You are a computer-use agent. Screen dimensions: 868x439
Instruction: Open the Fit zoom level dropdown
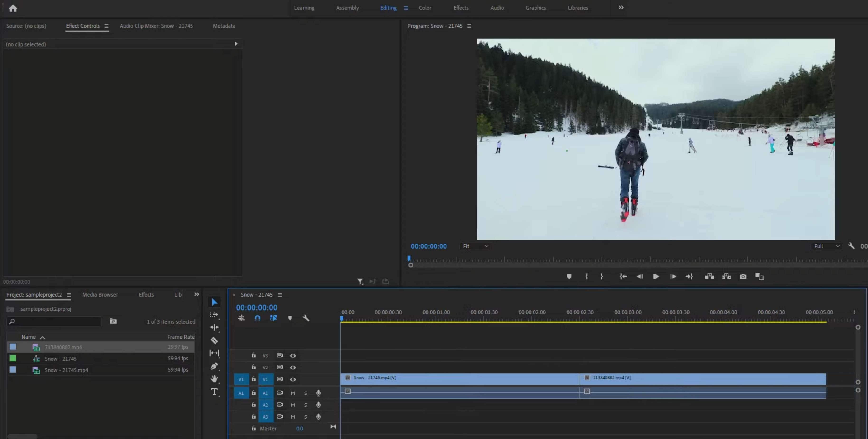click(x=475, y=246)
